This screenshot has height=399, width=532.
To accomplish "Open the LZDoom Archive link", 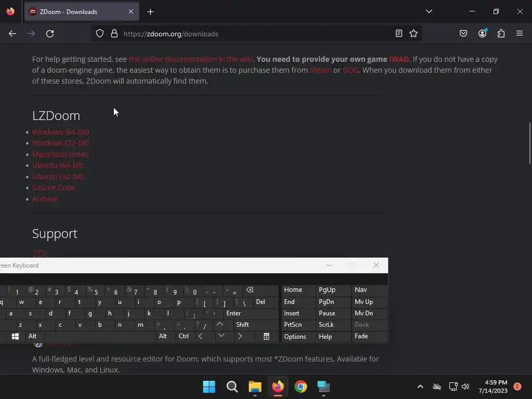I will click(45, 199).
